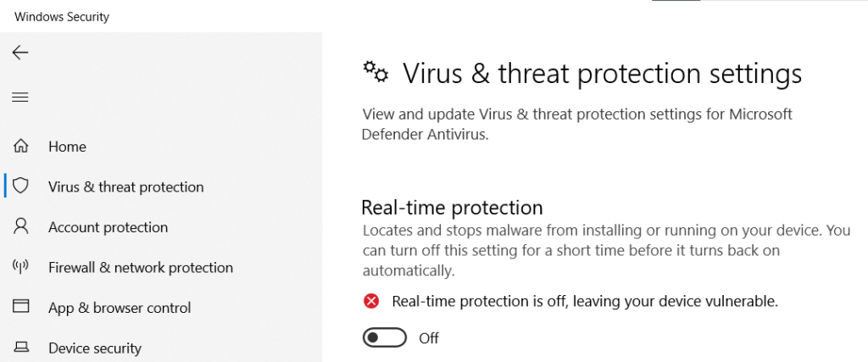The height and width of the screenshot is (362, 868).
Task: Navigate to Firewall & network protection label
Action: pyautogui.click(x=141, y=268)
